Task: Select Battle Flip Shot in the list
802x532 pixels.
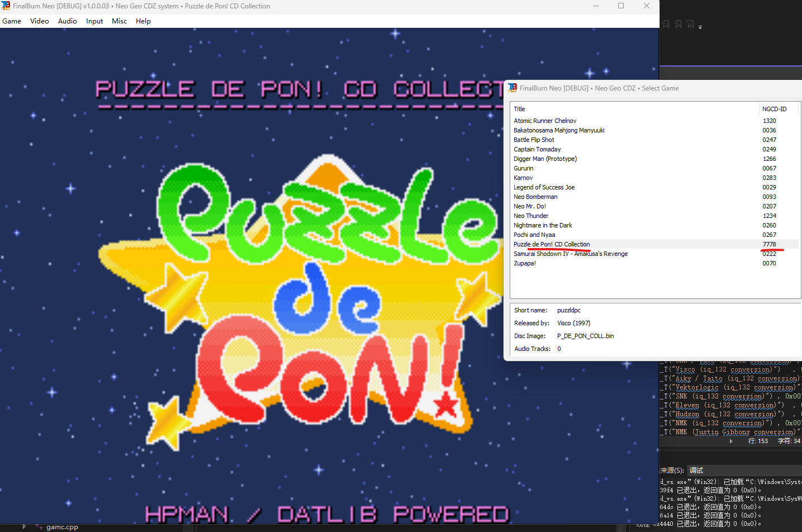Action: [x=534, y=140]
